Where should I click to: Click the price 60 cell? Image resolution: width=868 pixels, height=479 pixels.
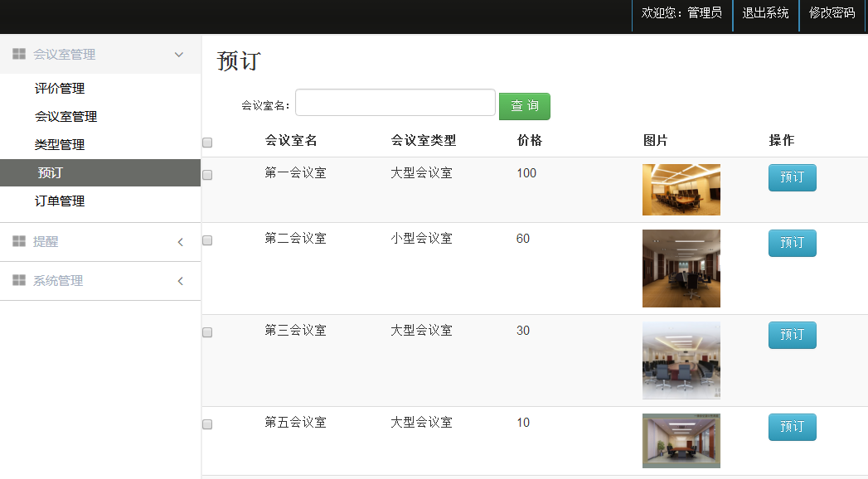523,239
